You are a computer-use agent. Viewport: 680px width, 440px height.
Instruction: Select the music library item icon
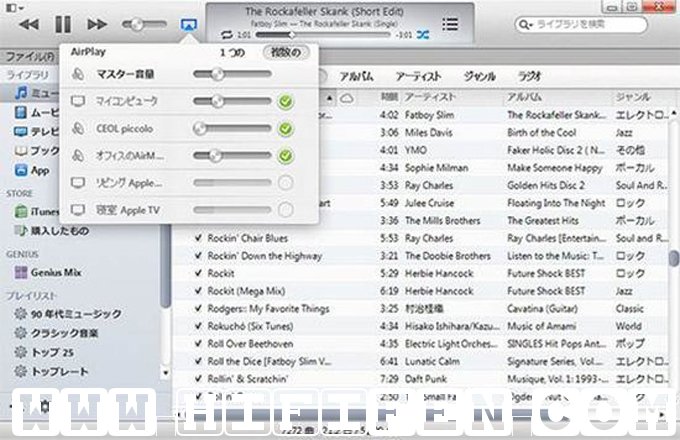pyautogui.click(x=21, y=92)
